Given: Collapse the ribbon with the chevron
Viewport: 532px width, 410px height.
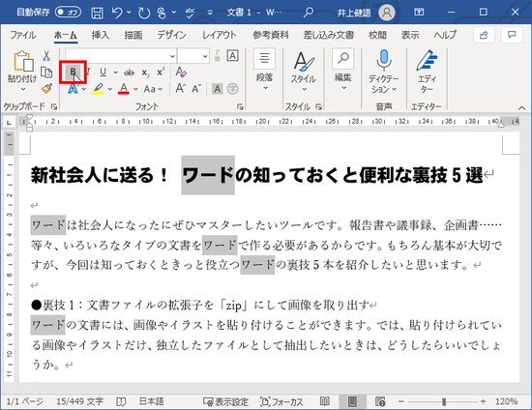Looking at the screenshot, I should (521, 108).
